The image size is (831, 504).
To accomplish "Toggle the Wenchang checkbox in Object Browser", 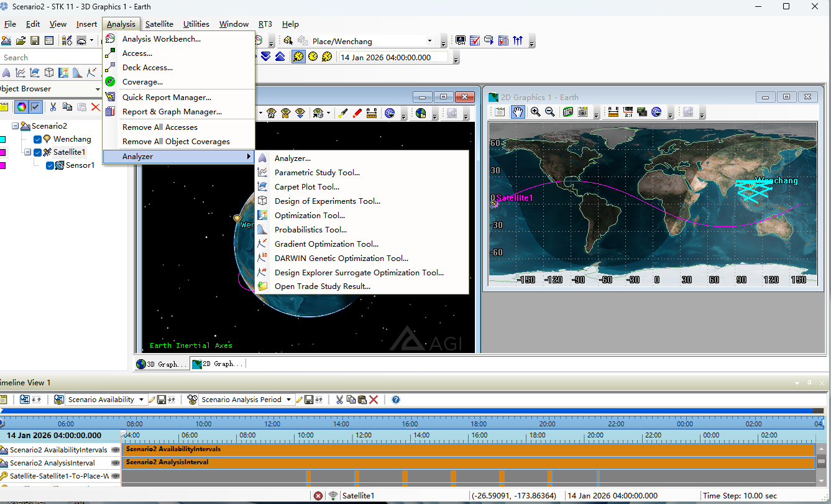I will [x=37, y=139].
